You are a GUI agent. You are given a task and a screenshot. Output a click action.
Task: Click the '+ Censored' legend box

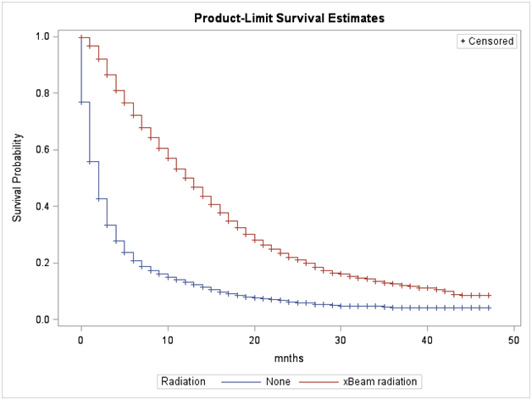tap(486, 42)
